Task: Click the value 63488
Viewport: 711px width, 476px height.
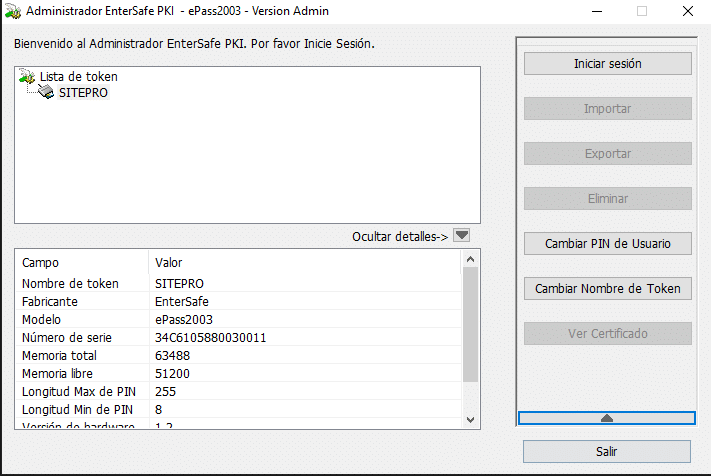Action: 172,355
